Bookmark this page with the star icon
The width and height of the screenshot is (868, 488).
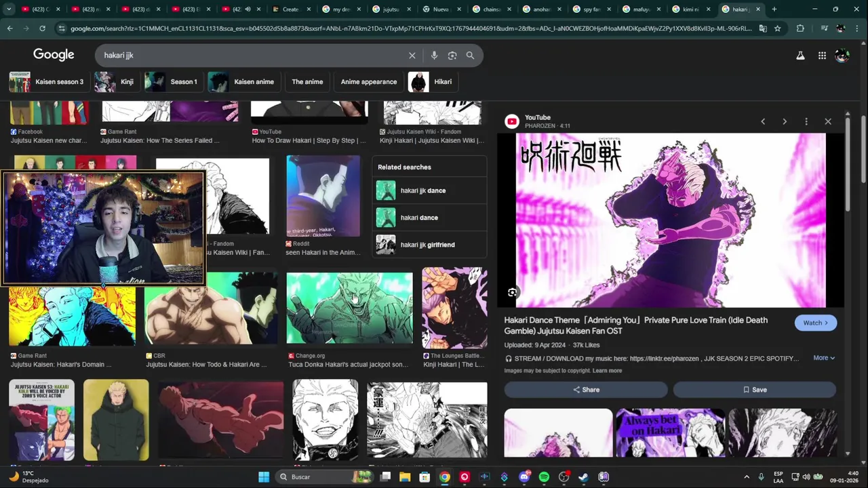click(778, 28)
